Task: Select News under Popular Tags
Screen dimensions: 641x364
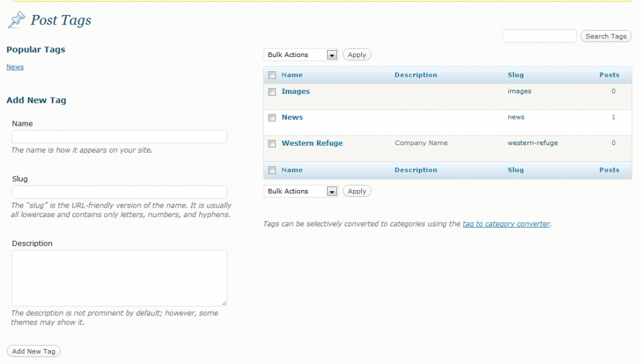Action: [14, 67]
